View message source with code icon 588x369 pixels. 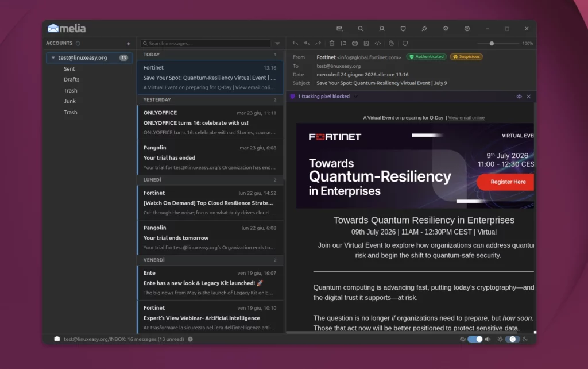tap(378, 43)
